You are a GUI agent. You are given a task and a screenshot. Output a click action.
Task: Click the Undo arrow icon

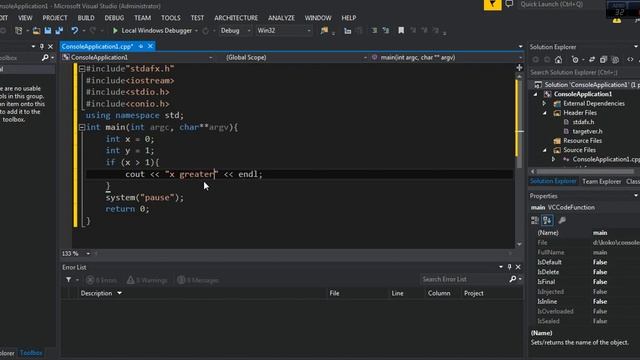pos(74,31)
